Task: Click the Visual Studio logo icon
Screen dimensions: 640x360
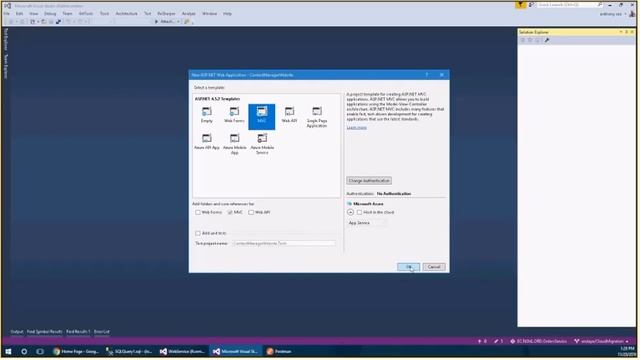Action: pos(7,5)
